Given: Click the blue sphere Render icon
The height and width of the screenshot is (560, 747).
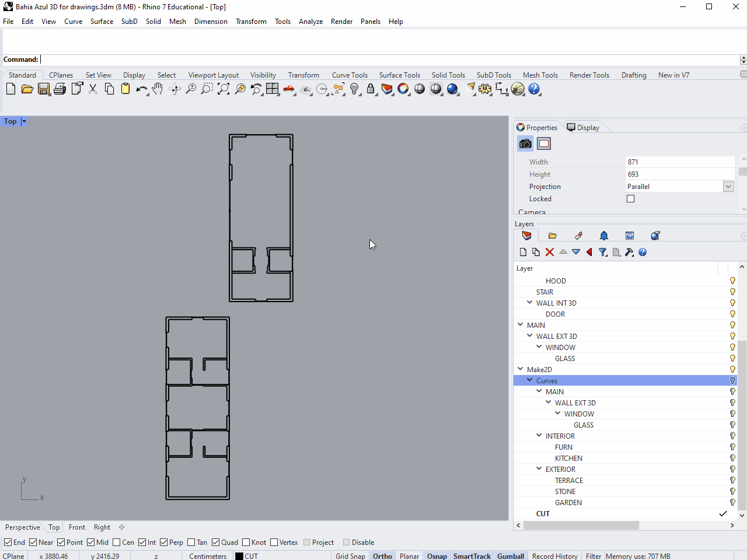Looking at the screenshot, I should tap(452, 89).
